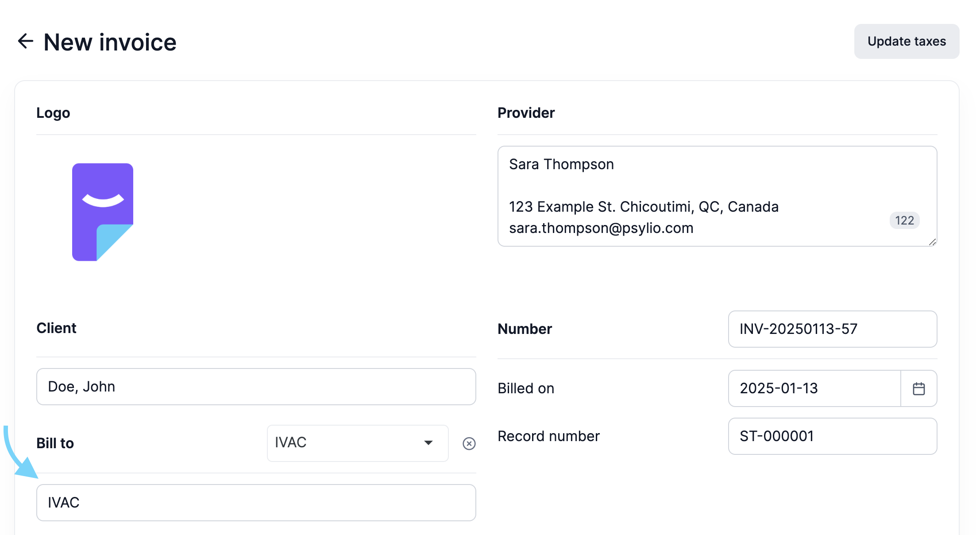Click the 122 character counter badge
This screenshot has width=980, height=535.
click(x=904, y=220)
